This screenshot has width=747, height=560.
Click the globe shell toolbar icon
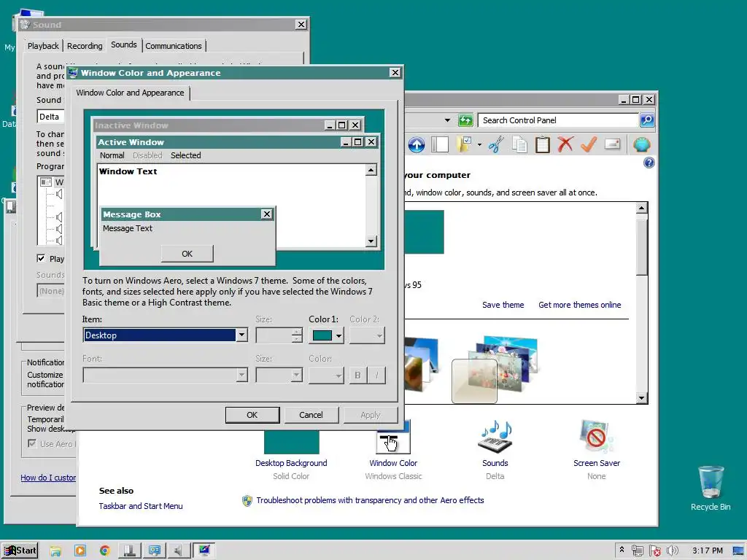642,145
